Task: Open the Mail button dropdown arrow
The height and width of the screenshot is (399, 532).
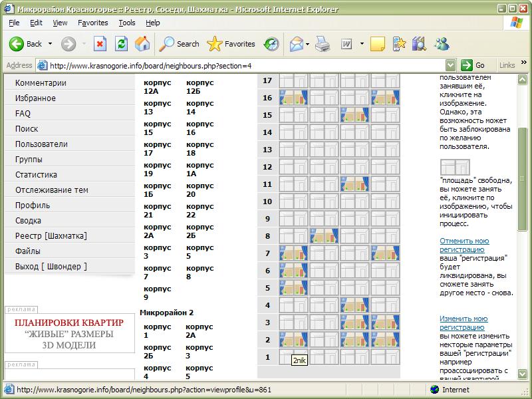Action: point(307,44)
